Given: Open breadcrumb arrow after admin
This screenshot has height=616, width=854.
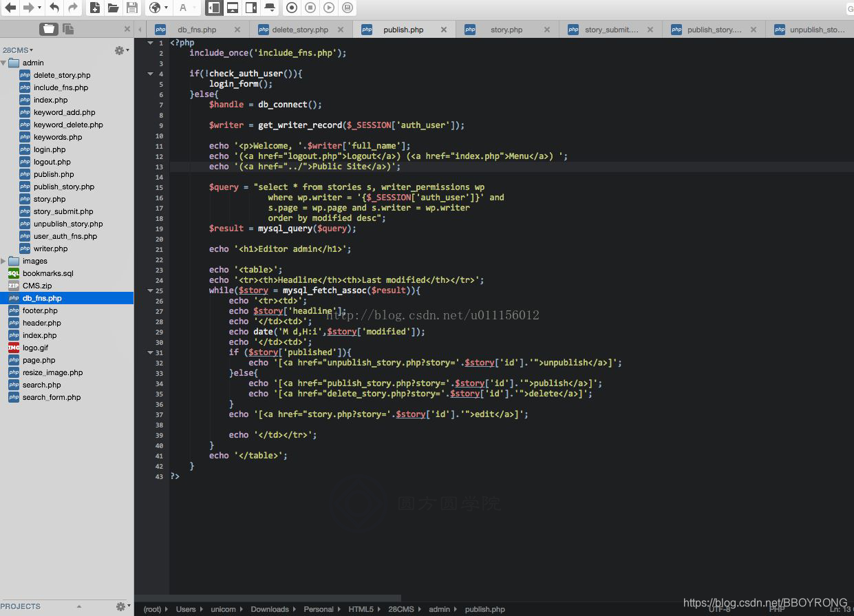Looking at the screenshot, I should tap(457, 609).
